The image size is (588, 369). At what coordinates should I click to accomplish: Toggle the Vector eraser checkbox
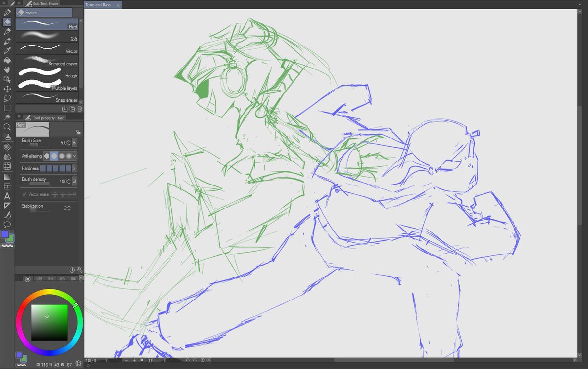pyautogui.click(x=24, y=194)
